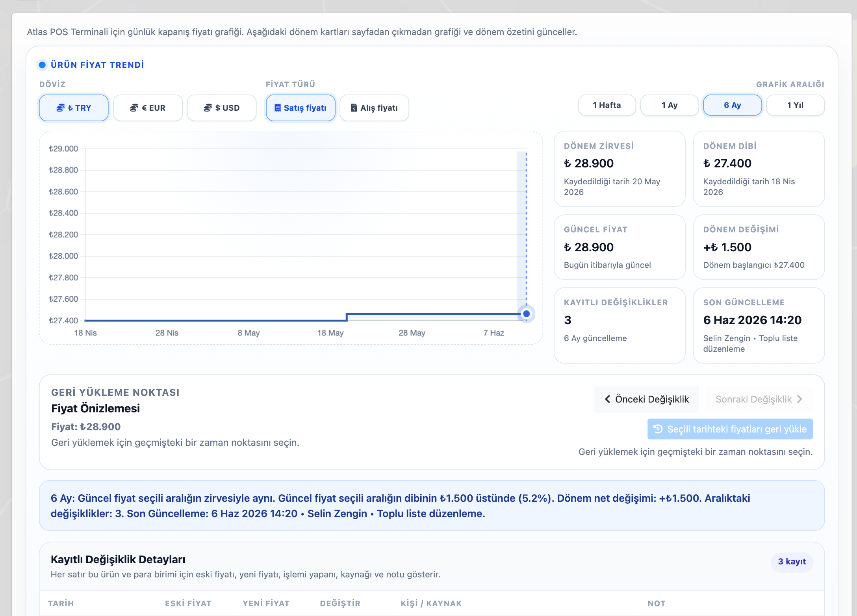Click the 7 Haz x-axis label
857x616 pixels.
[494, 333]
